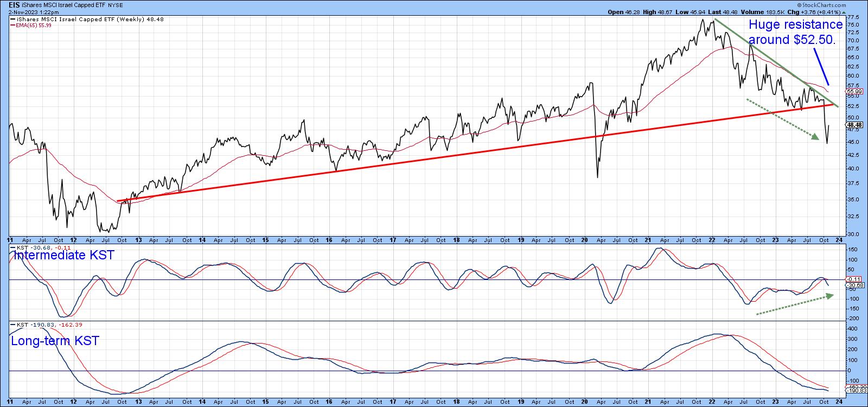The width and height of the screenshot is (868, 407).
Task: Click the 55.99 EMA axis marker
Action: click(x=853, y=92)
